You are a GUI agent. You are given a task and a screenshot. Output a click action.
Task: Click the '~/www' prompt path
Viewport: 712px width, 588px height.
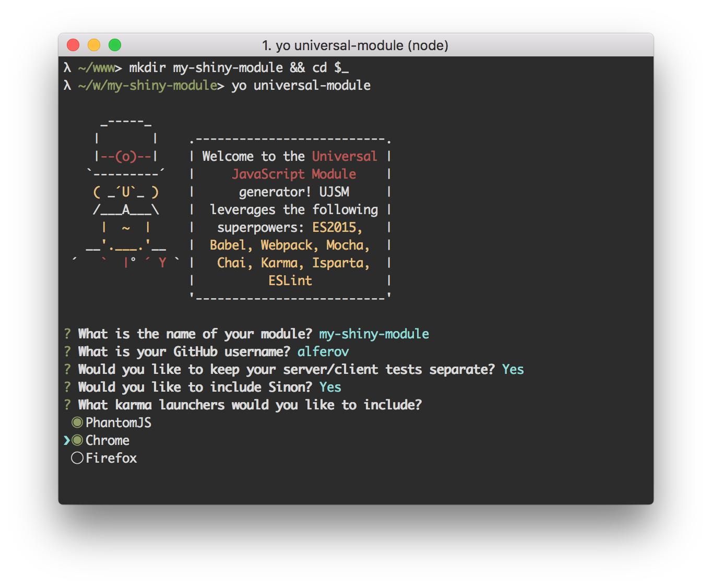click(x=97, y=68)
